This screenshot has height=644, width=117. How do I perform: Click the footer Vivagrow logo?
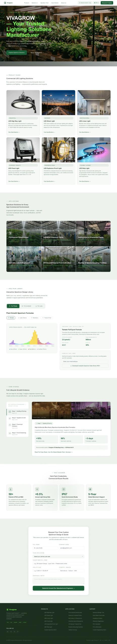coord(11,610)
